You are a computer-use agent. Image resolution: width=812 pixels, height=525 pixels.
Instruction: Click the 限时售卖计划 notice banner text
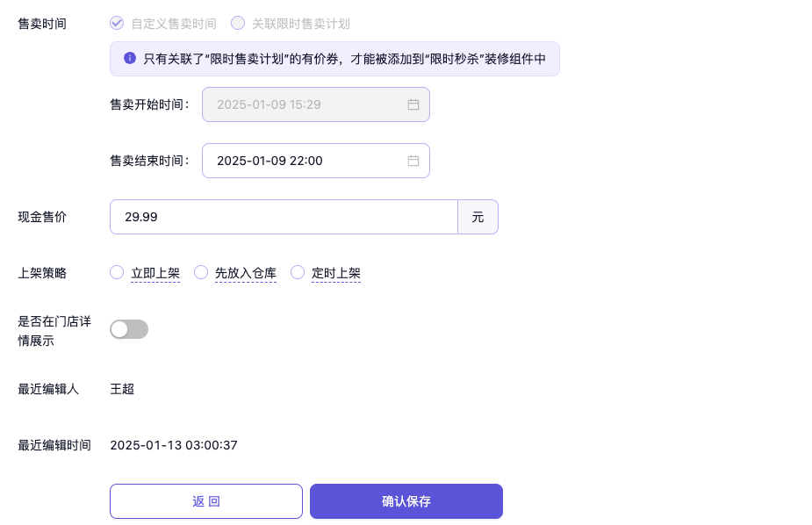tap(344, 59)
